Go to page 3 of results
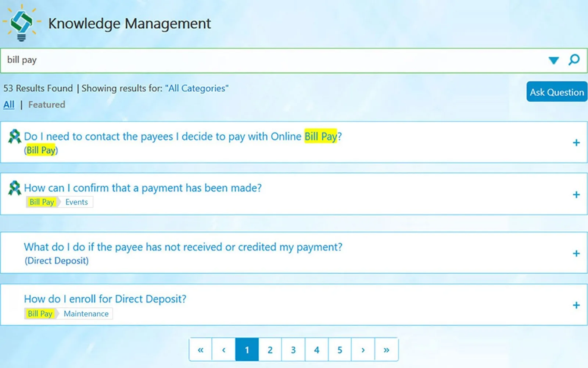Image resolution: width=588 pixels, height=368 pixels. pyautogui.click(x=293, y=350)
